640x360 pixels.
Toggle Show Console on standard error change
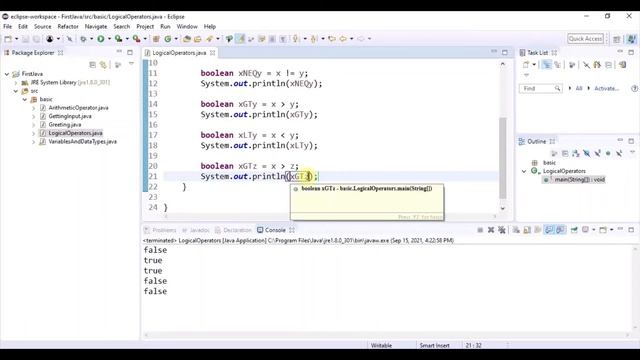click(560, 230)
